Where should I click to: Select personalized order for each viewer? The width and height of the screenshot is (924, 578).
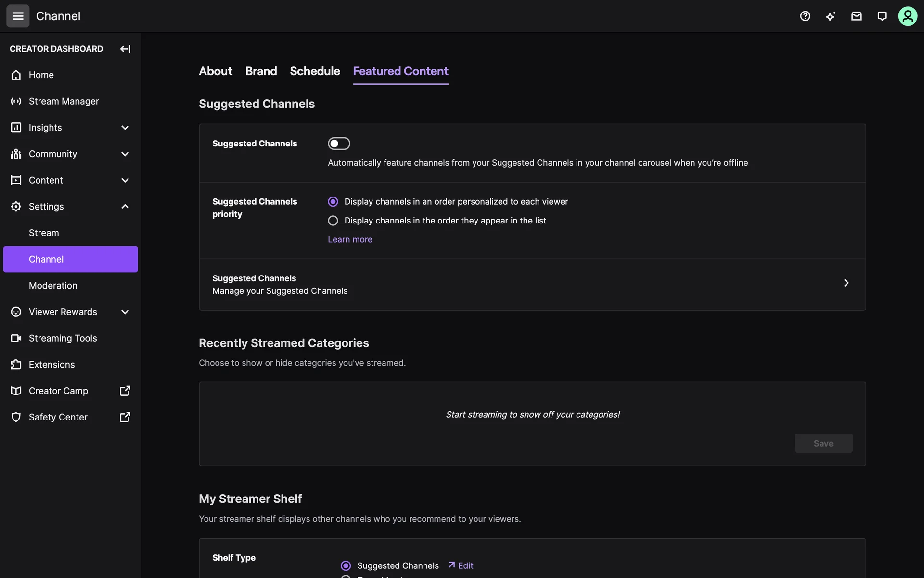tap(333, 201)
